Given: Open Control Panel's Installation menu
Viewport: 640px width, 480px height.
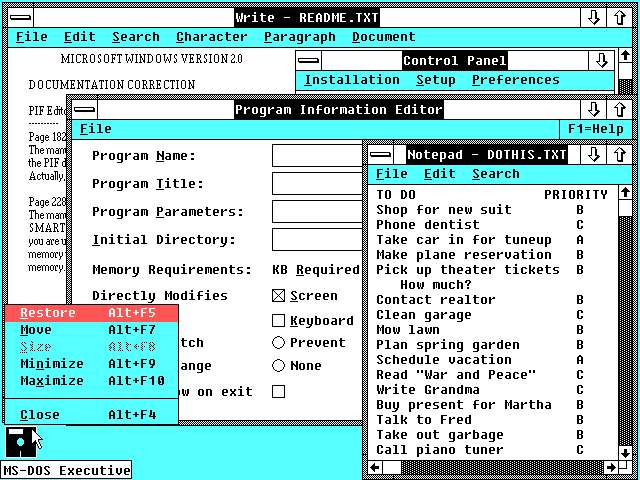Looking at the screenshot, I should (x=352, y=80).
